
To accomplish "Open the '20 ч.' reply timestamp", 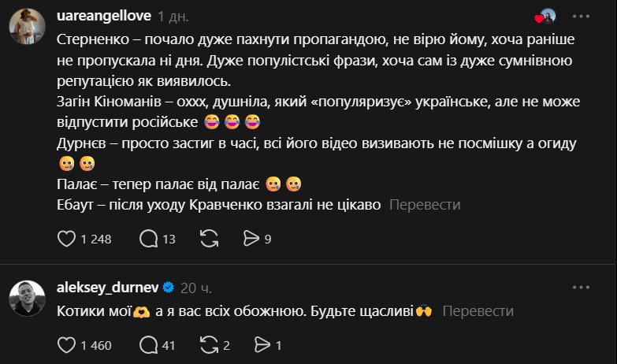I will tap(196, 288).
